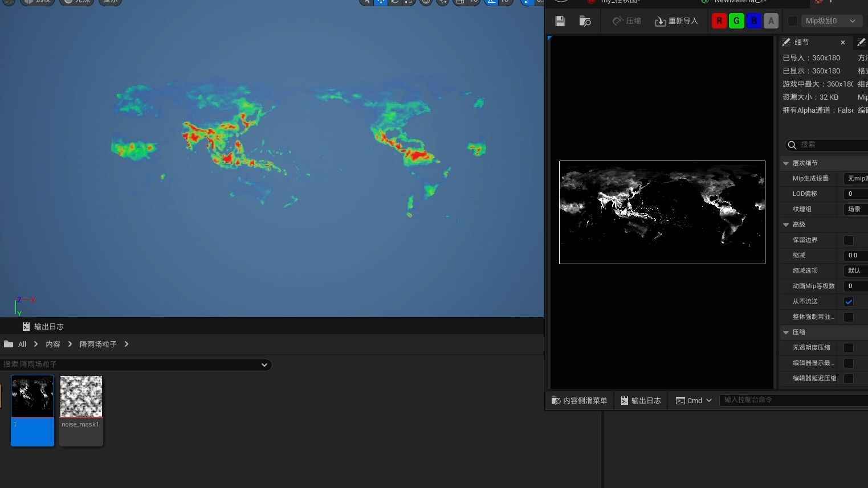This screenshot has width=868, height=488.
Task: Click the folder icon beside All
Action: [9, 344]
